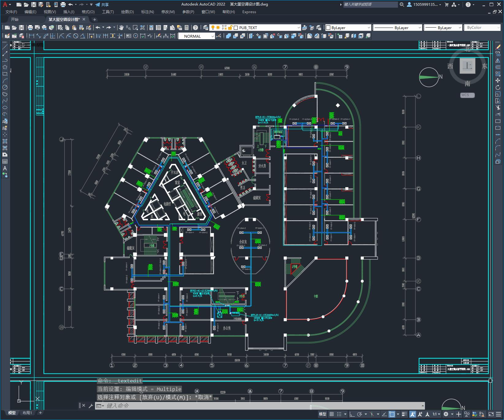
Task: Switch to the 开始 tab
Action: pos(15,19)
